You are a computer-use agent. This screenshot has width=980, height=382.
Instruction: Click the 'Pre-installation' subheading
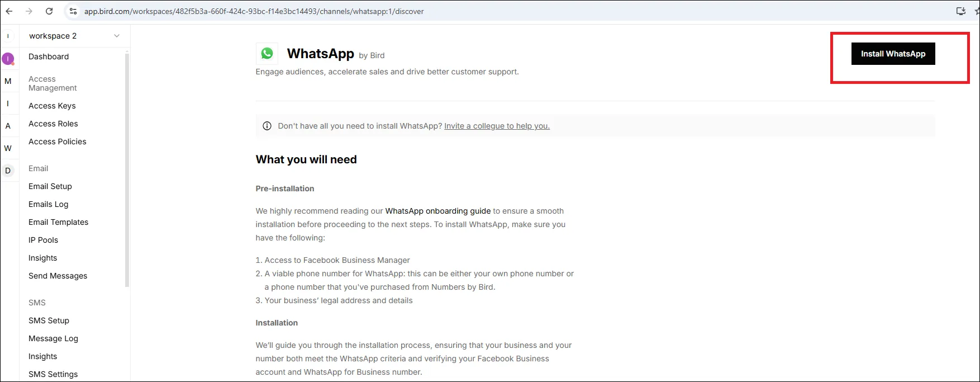click(x=285, y=188)
